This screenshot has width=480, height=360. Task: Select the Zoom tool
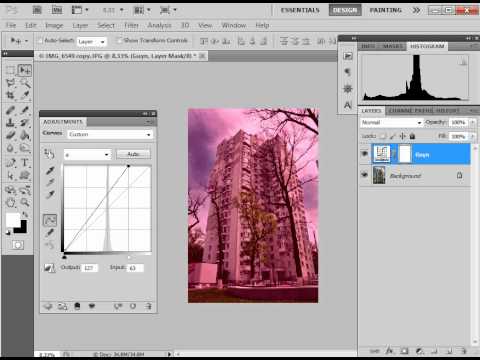pos(25,202)
